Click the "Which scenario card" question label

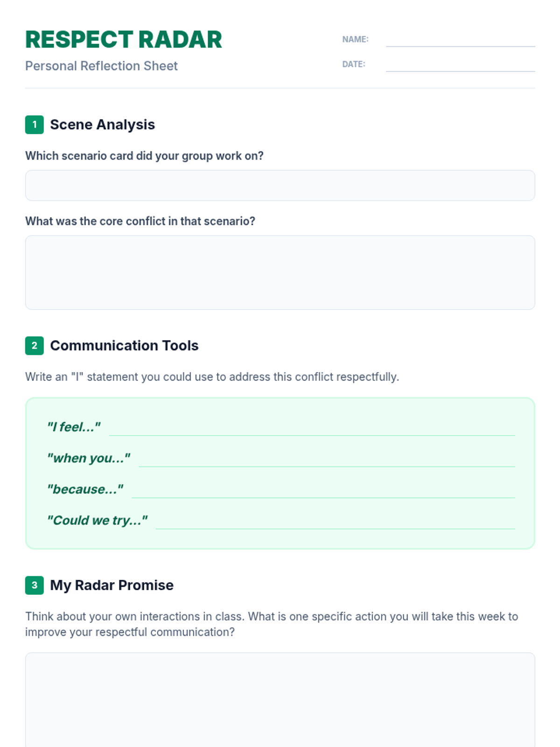pos(144,156)
